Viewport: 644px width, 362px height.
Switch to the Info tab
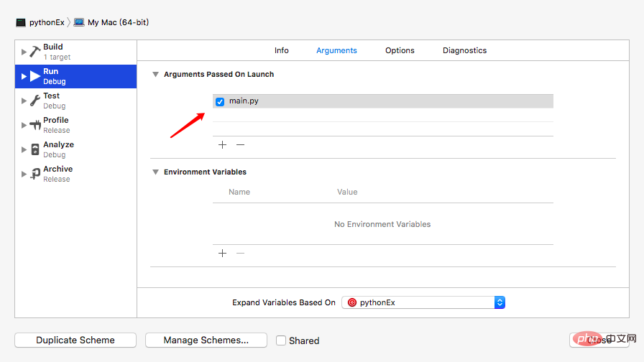click(x=282, y=50)
